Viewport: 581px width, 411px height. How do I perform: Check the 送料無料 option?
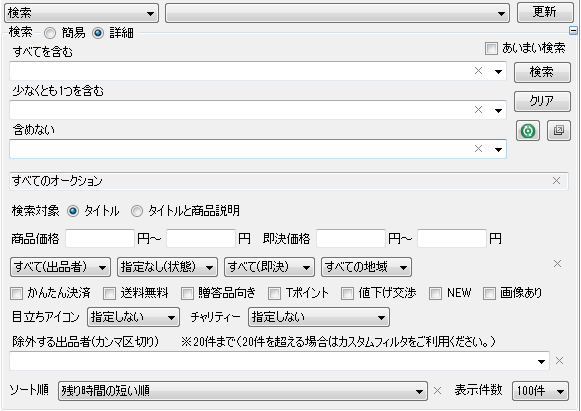(x=109, y=294)
